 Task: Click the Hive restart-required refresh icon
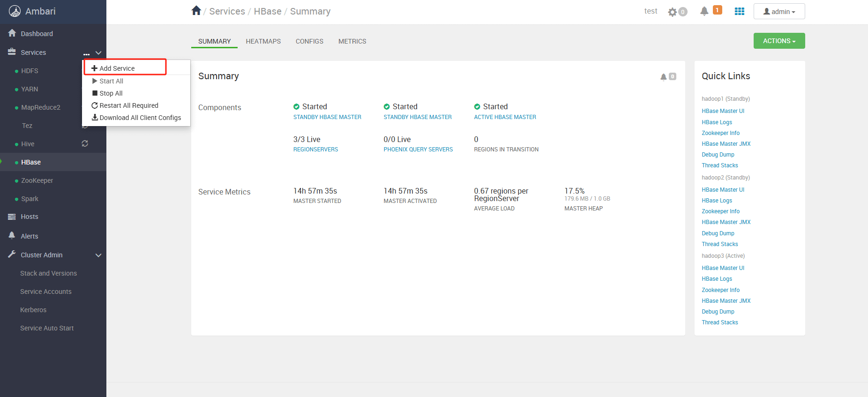pyautogui.click(x=85, y=143)
